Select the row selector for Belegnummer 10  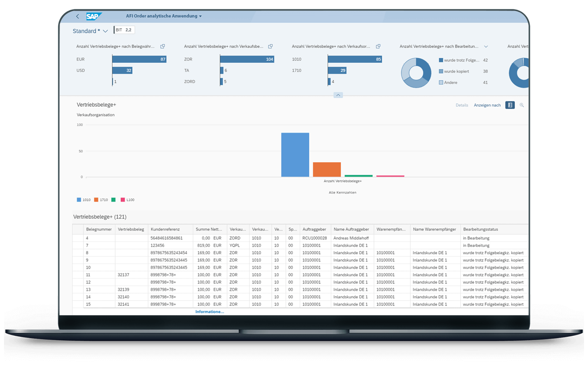pyautogui.click(x=78, y=268)
